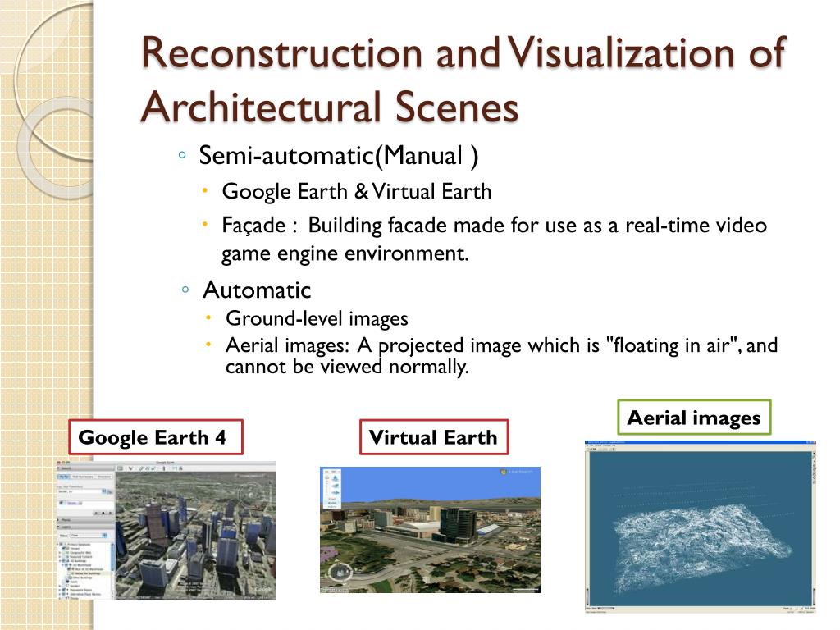Switch to Find Businesses tab in Google Earth

pyautogui.click(x=83, y=477)
